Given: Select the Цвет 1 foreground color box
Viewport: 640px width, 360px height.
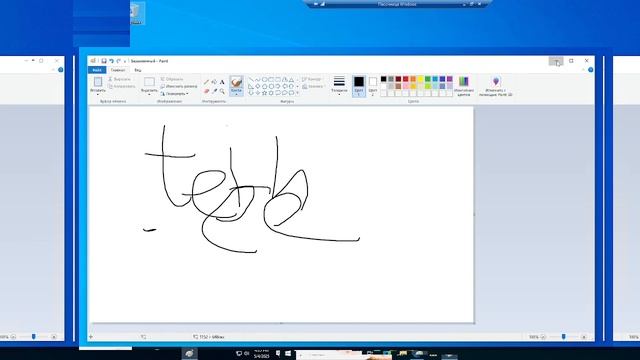Looking at the screenshot, I should coord(359,86).
